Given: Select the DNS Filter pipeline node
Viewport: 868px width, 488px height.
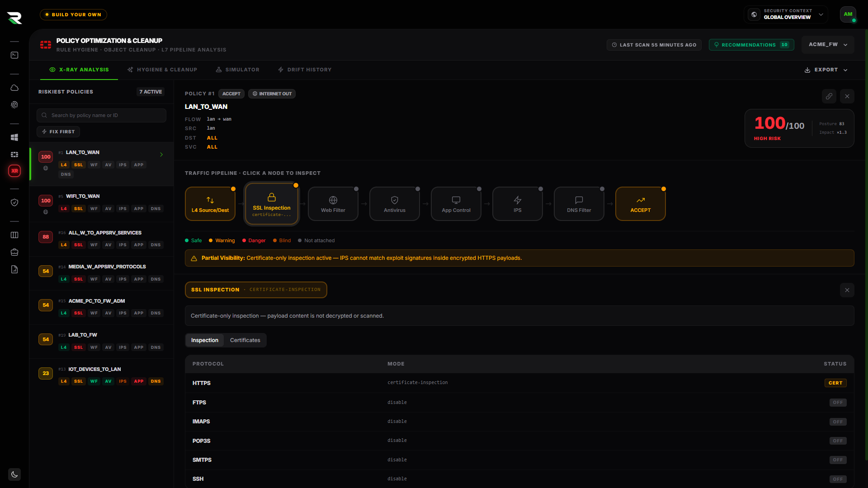Looking at the screenshot, I should pyautogui.click(x=579, y=204).
